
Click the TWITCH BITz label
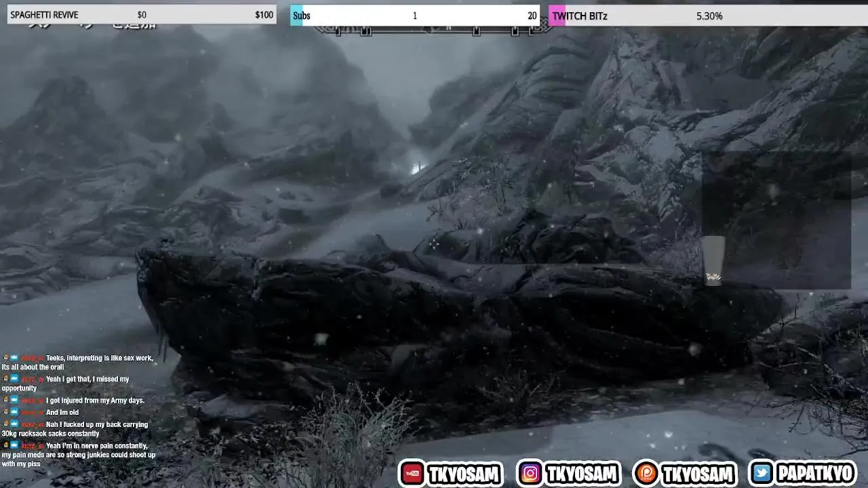coord(580,16)
